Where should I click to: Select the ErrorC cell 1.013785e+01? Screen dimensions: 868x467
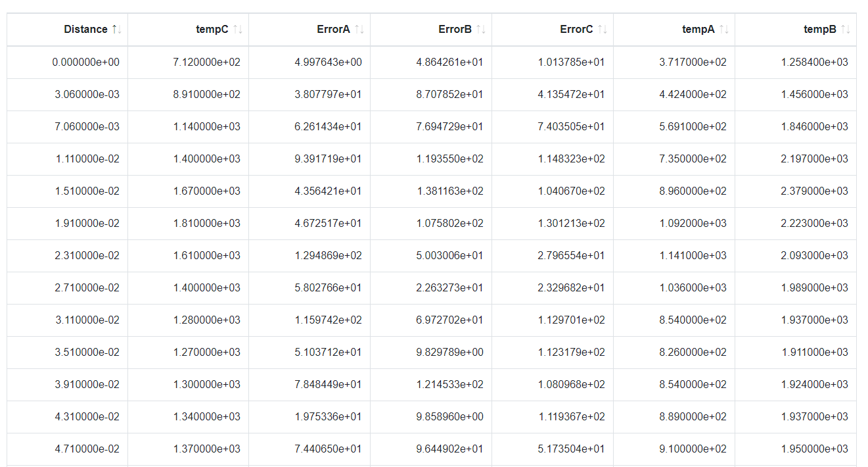[x=553, y=62]
